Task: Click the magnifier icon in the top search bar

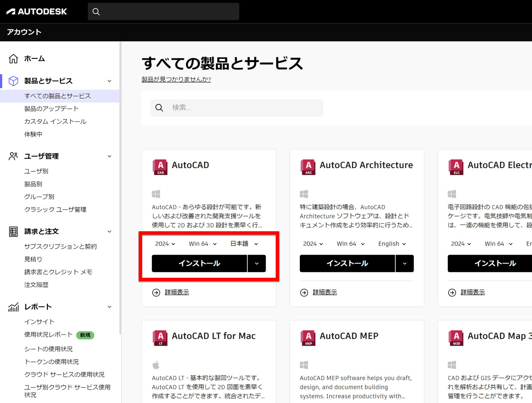Action: point(96,11)
